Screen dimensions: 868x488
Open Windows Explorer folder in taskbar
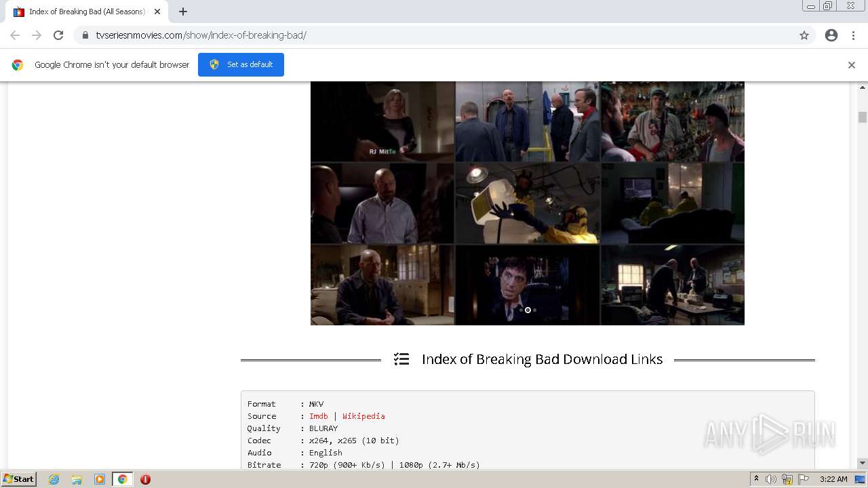click(77, 479)
